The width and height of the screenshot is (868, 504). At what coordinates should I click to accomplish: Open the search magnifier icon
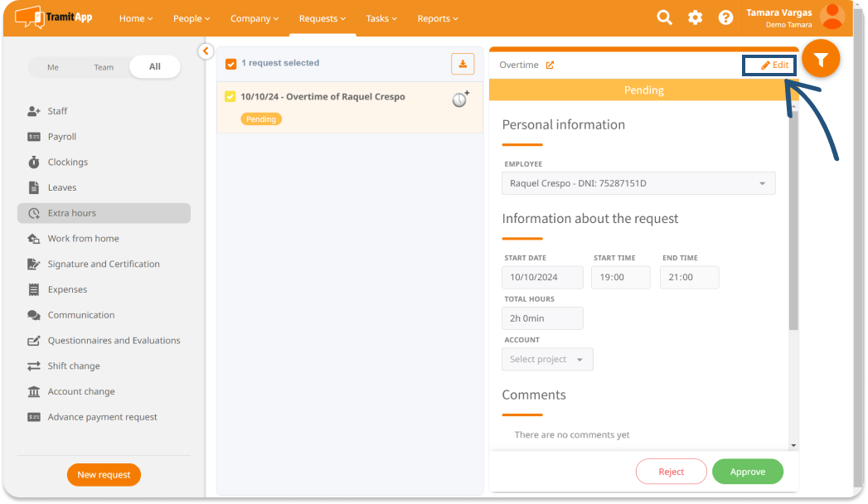click(664, 17)
